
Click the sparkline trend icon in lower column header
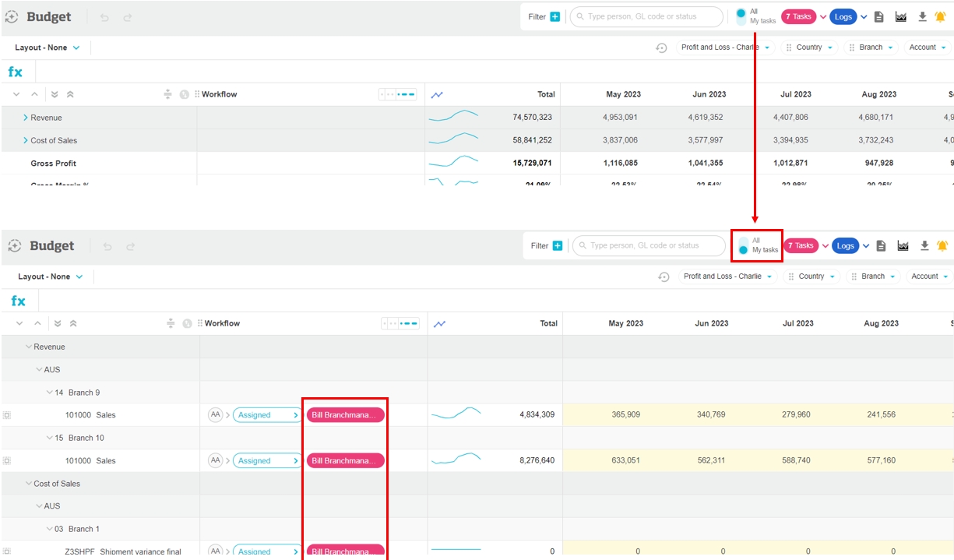pos(439,323)
